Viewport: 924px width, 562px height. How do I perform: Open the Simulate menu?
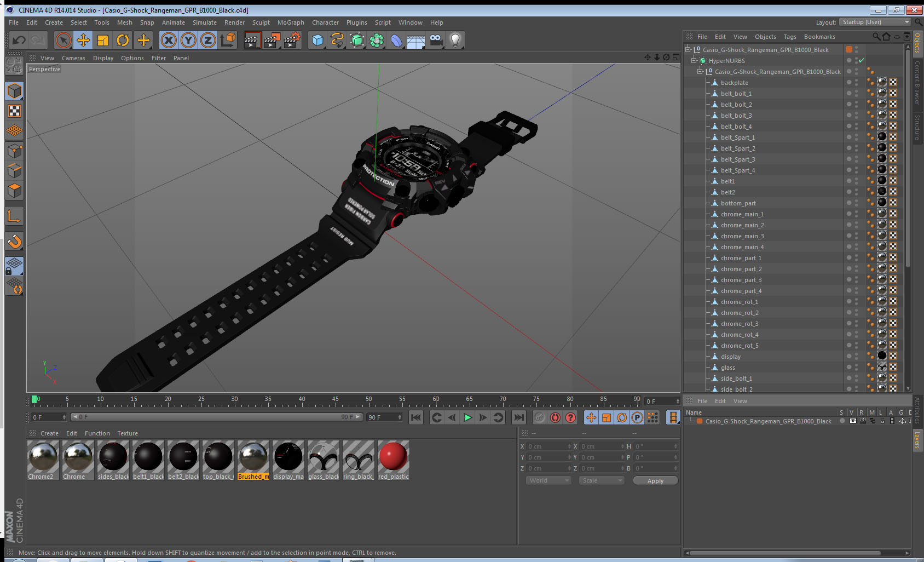[205, 22]
